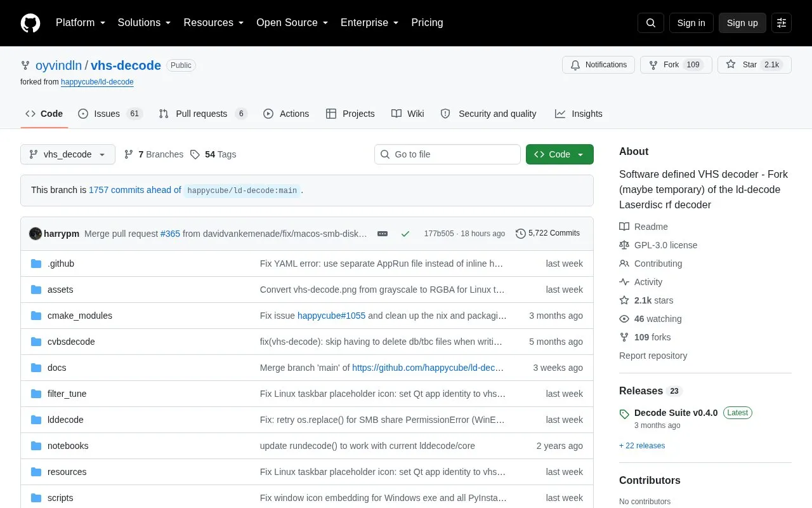
Task: Expand the Resources menu
Action: (x=214, y=23)
